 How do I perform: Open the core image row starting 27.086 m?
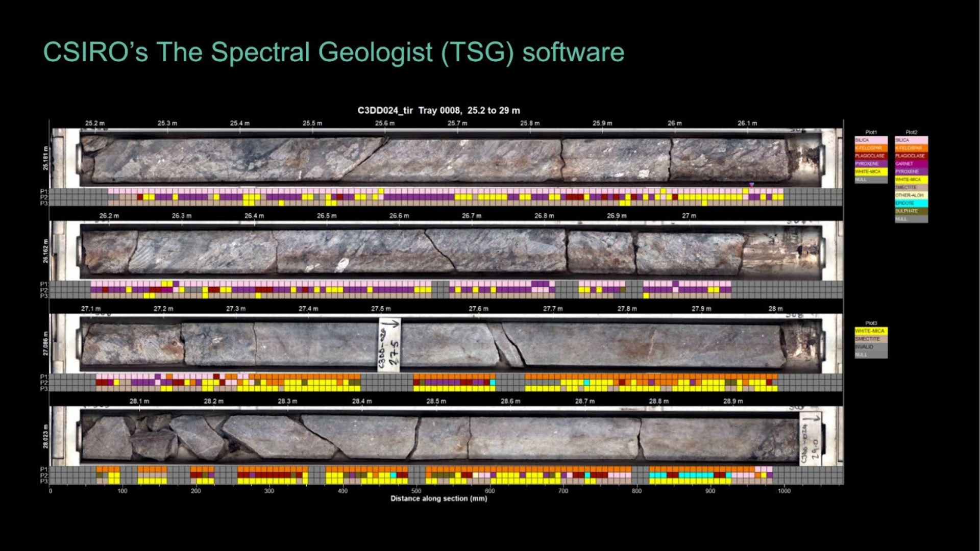pyautogui.click(x=447, y=344)
